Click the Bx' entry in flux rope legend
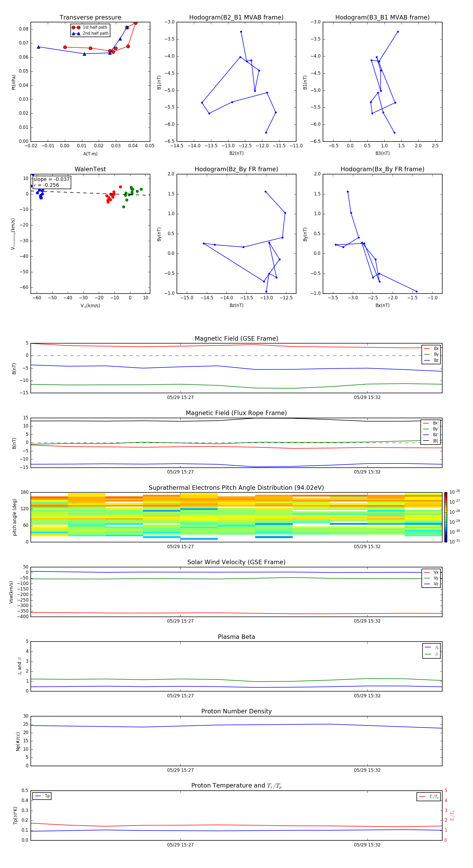This screenshot has width=473, height=868. tap(431, 423)
